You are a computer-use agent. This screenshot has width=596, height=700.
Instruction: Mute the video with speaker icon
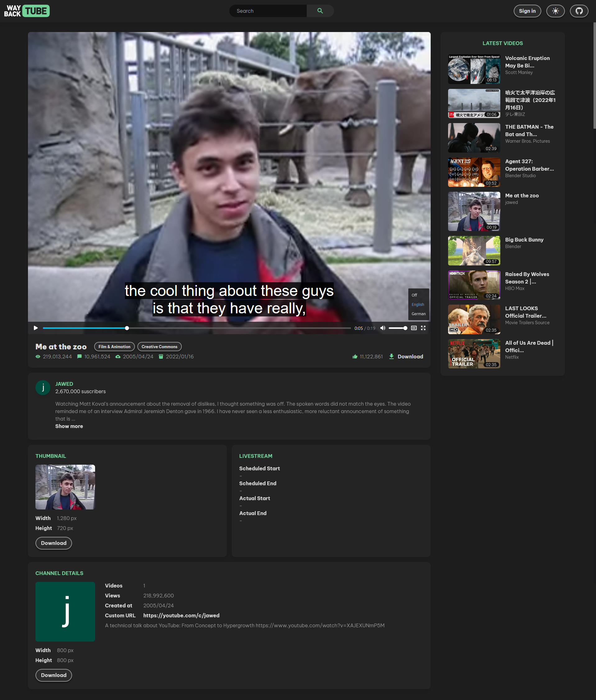pos(383,328)
